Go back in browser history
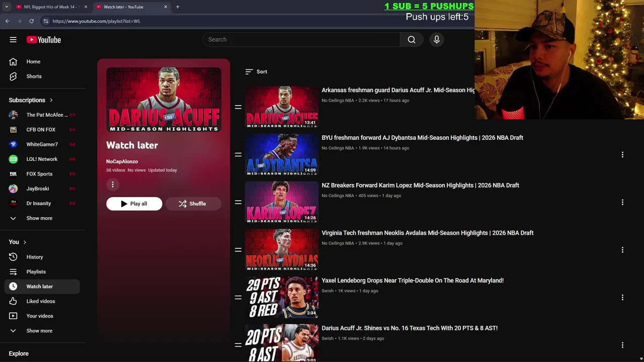Viewport: 644px width, 362px height. point(8,21)
